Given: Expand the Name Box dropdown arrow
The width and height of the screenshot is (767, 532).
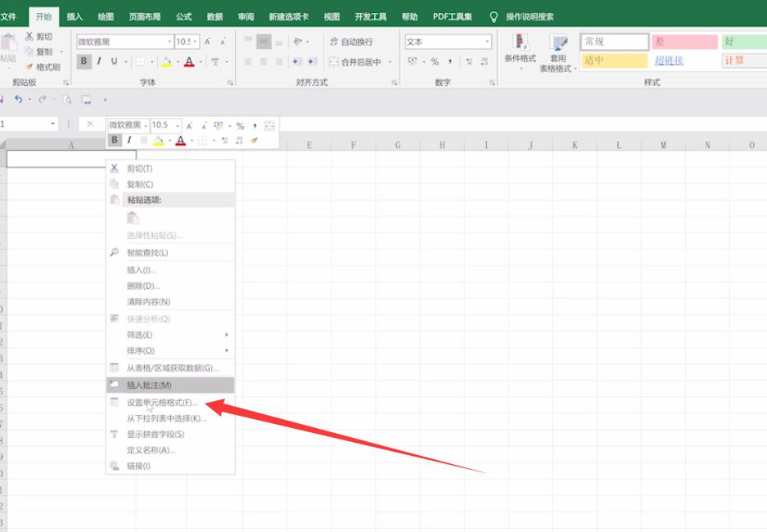Looking at the screenshot, I should [x=53, y=124].
